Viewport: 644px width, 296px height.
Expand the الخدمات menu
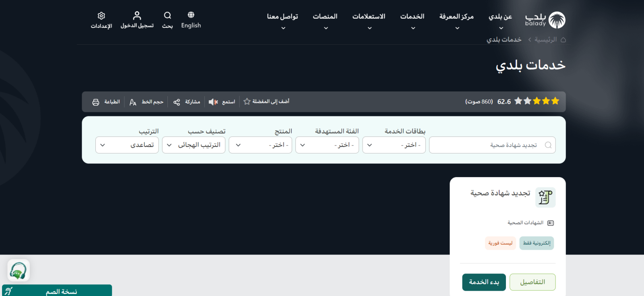point(412,21)
